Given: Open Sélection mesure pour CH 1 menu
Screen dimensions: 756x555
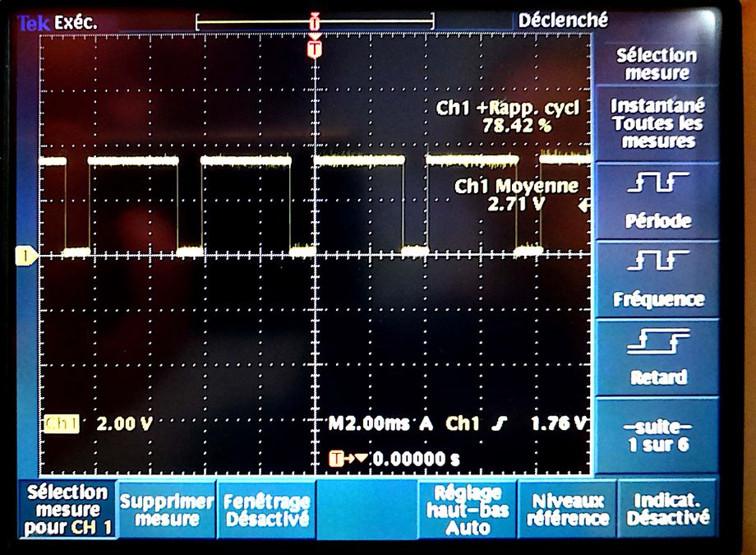Looking at the screenshot, I should (x=67, y=510).
